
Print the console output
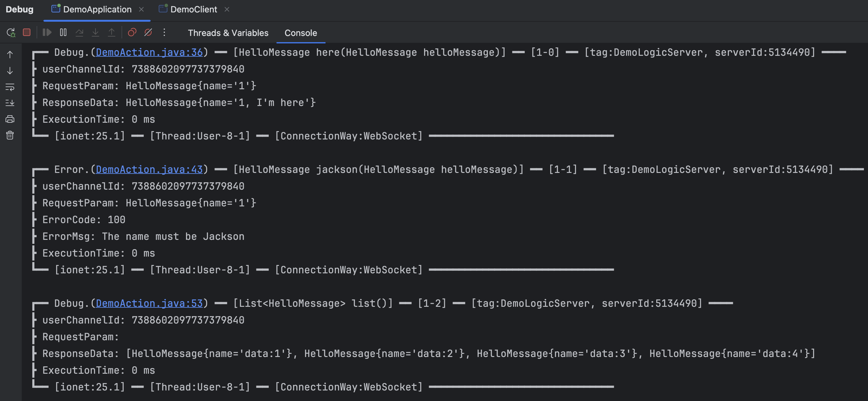pos(10,119)
